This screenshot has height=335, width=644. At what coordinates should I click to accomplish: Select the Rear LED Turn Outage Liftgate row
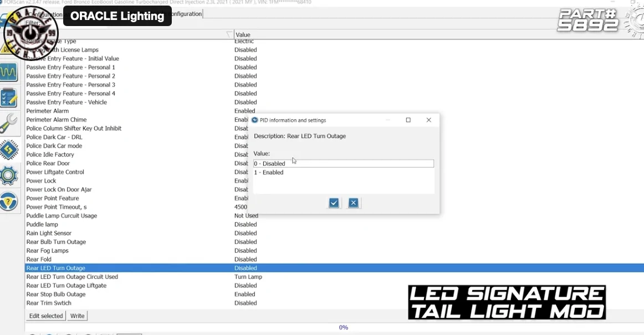334,285
